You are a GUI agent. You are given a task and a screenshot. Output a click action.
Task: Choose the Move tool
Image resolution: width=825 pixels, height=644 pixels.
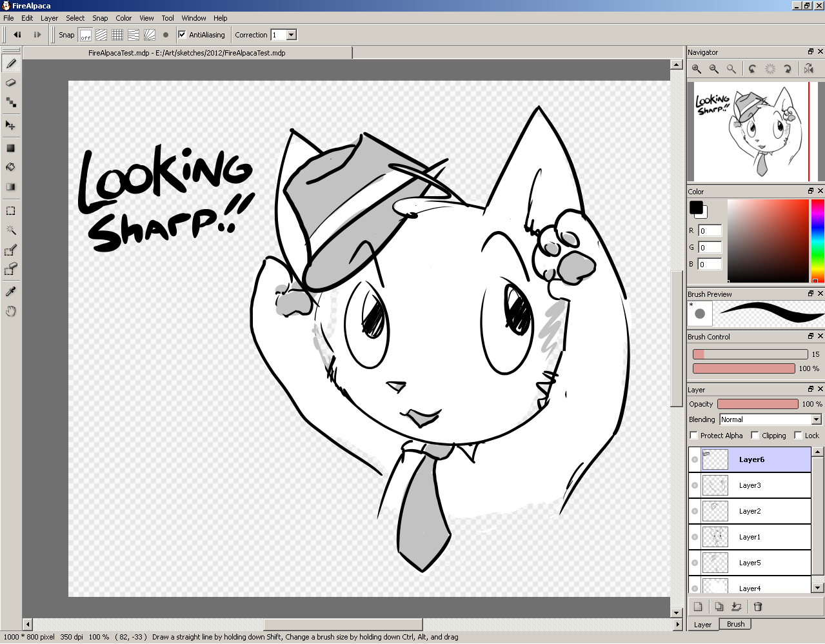click(x=11, y=125)
